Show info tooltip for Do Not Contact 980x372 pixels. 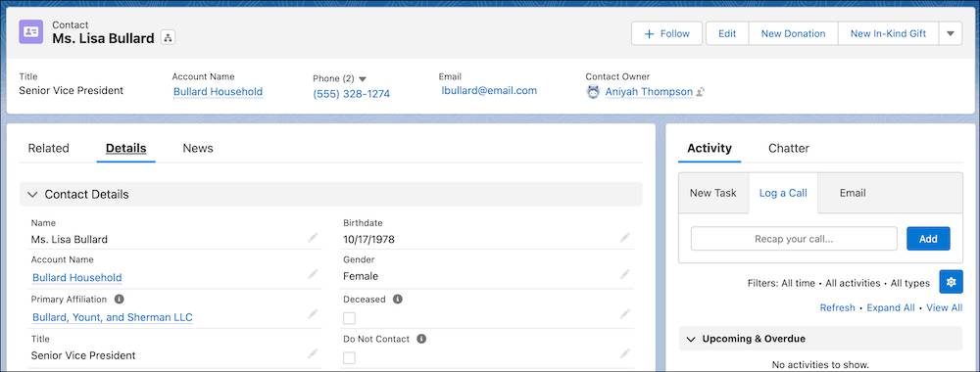click(x=421, y=339)
